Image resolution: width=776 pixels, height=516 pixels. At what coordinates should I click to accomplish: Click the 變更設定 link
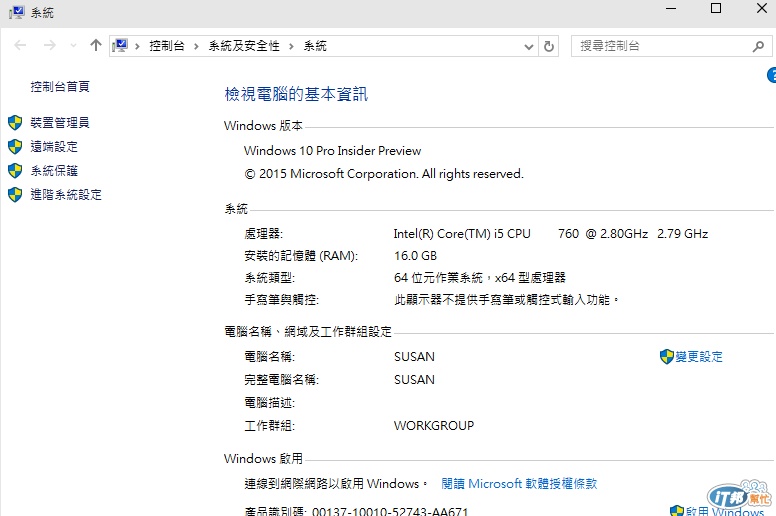tap(699, 357)
